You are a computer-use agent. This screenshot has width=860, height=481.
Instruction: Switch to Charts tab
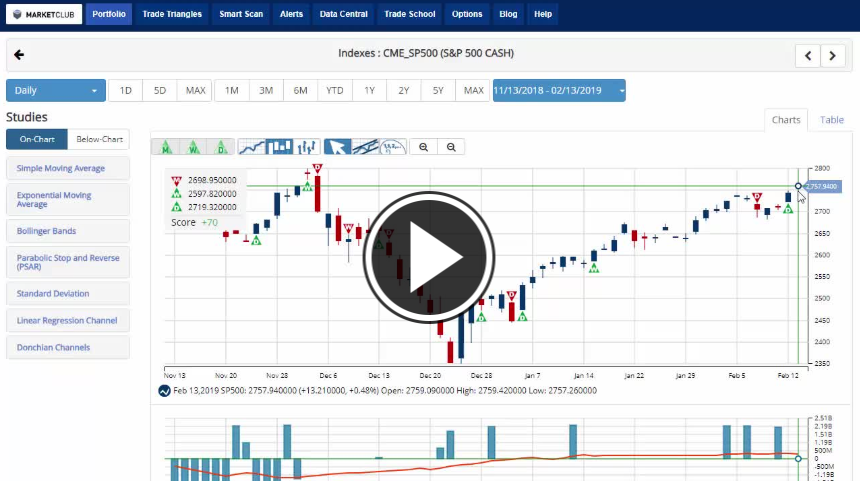click(785, 120)
